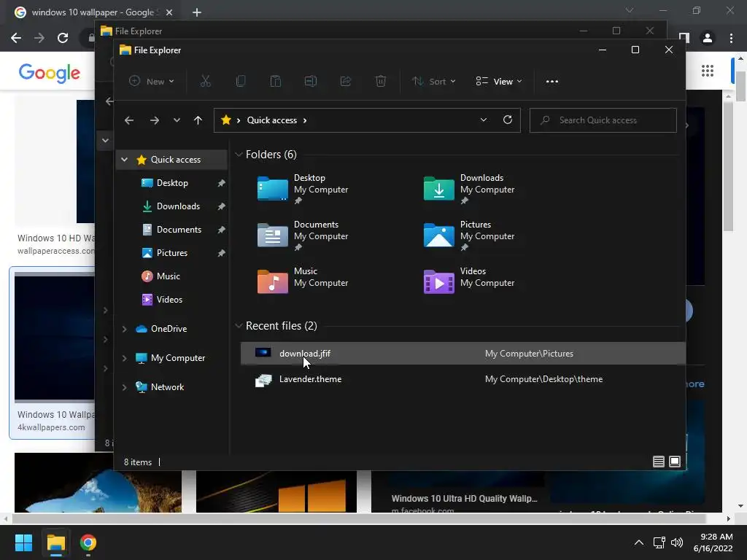Viewport: 747px width, 560px height.
Task: Click the Windows Start button
Action: [x=23, y=542]
